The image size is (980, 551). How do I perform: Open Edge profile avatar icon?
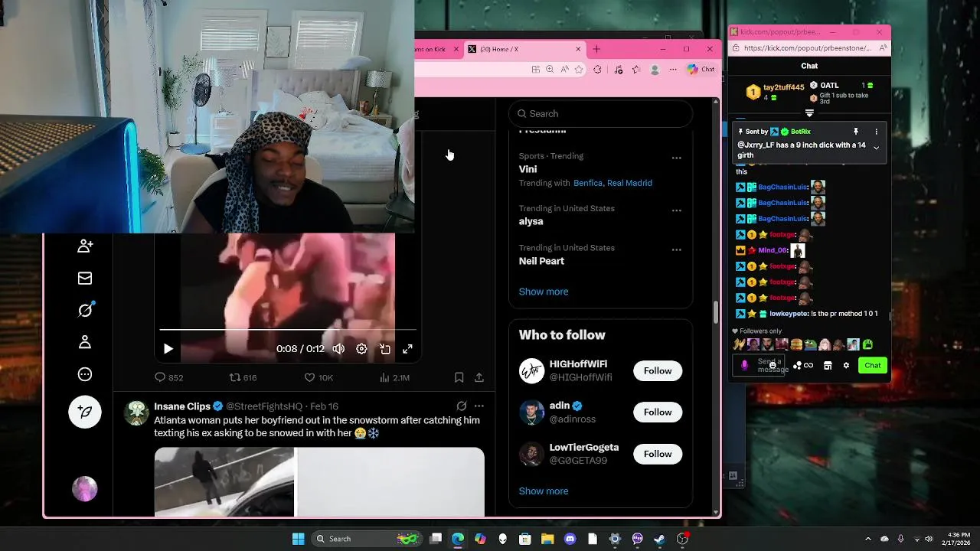point(655,70)
